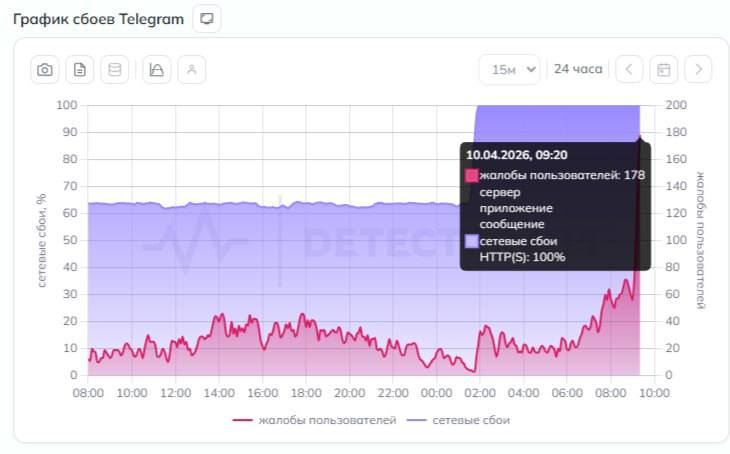Click the График сбоев Telegram heading
730x454 pixels.
pyautogui.click(x=98, y=19)
